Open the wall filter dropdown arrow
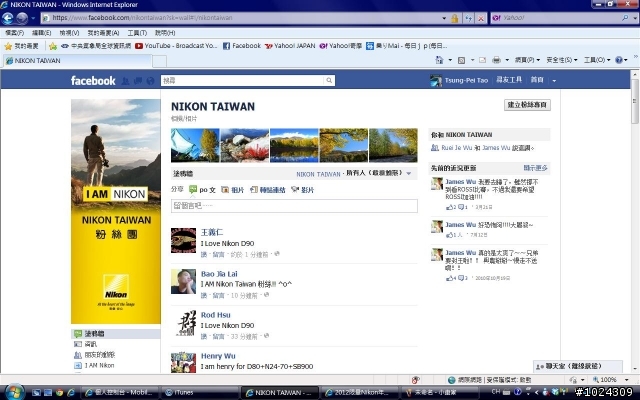 (409, 174)
